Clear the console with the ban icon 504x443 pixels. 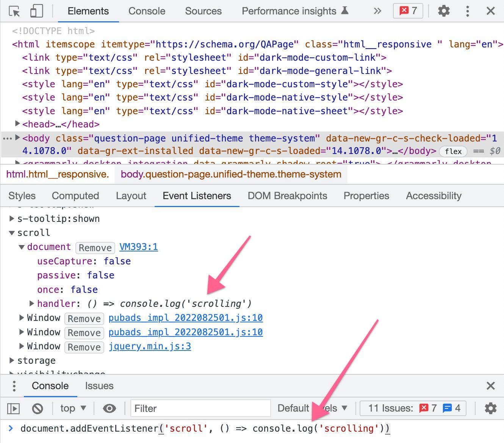pos(37,408)
